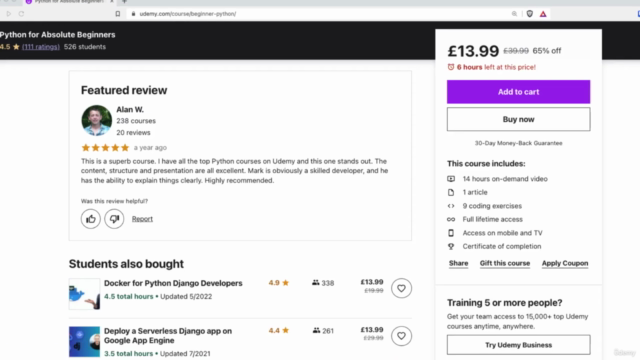Open a new browser tab with plus
640x360 pixels.
pyautogui.click(x=124, y=2)
